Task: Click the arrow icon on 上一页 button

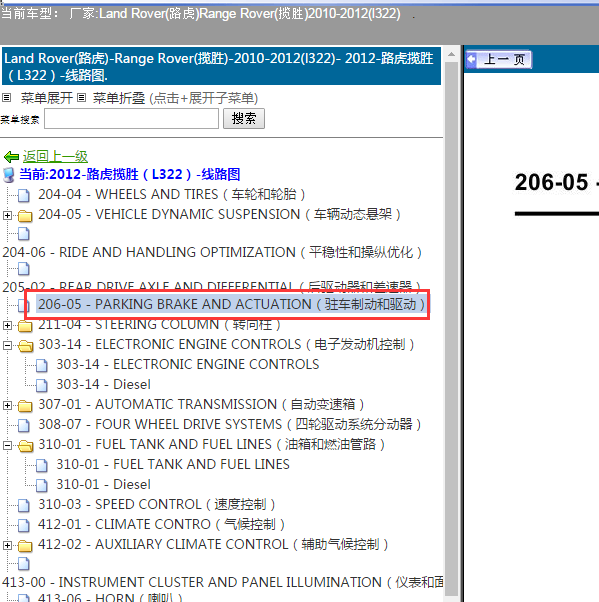Action: coord(471,60)
